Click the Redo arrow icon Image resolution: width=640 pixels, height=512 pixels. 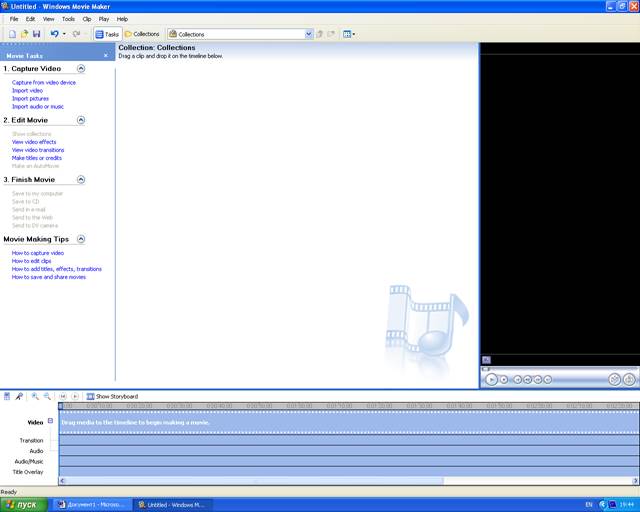[x=76, y=34]
